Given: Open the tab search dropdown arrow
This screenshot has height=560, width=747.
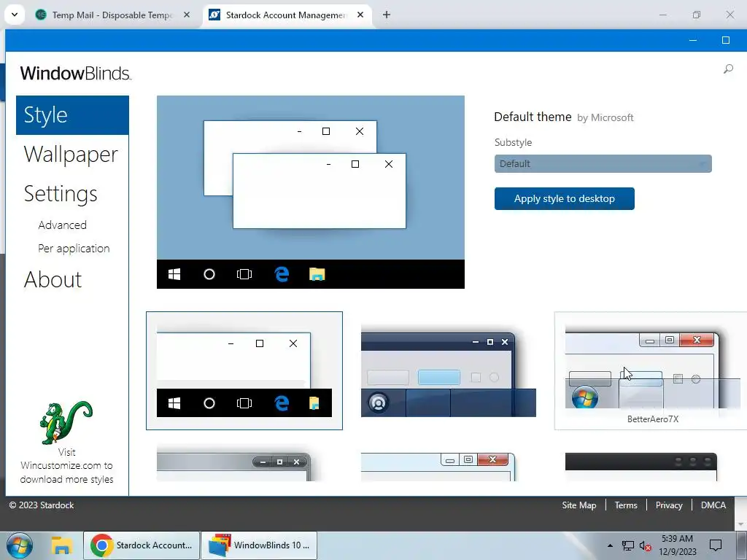Looking at the screenshot, I should click(x=15, y=15).
